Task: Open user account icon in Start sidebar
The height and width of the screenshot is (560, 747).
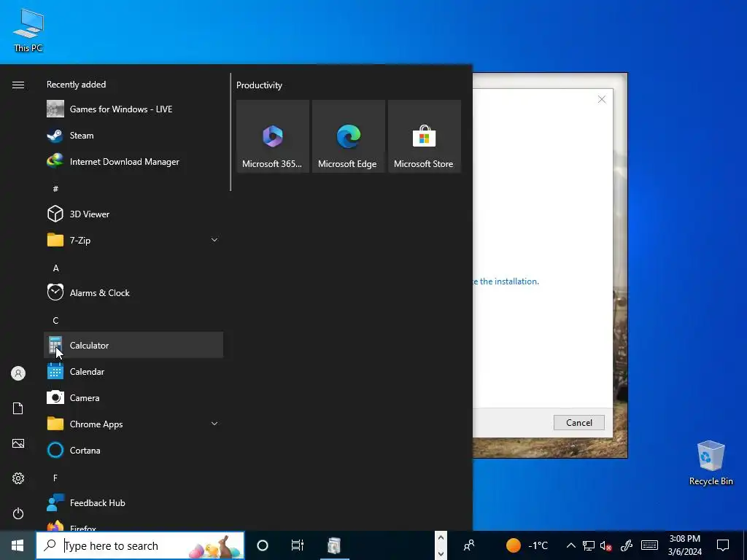Action: [18, 373]
